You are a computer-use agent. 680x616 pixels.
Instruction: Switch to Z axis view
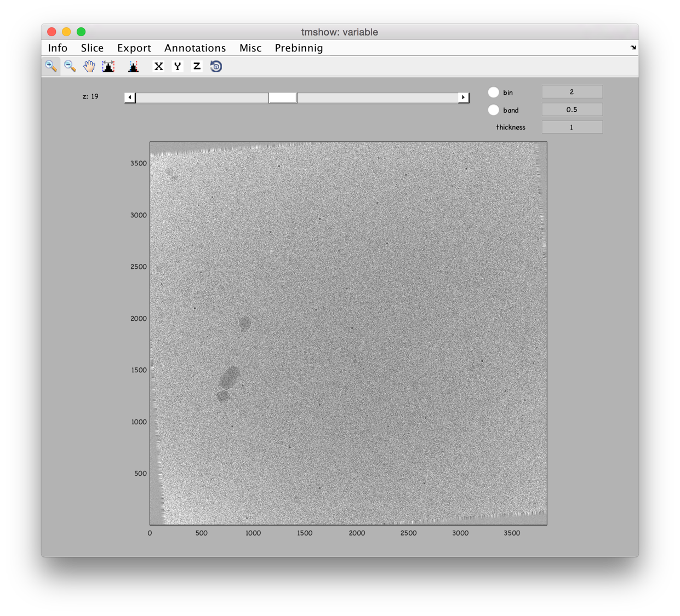tap(197, 66)
